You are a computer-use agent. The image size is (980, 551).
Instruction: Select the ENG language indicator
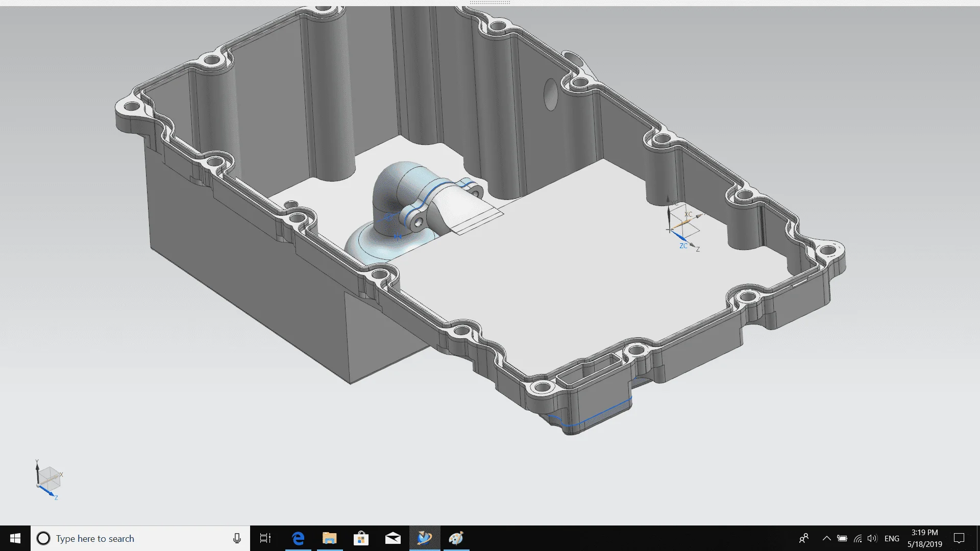click(892, 538)
